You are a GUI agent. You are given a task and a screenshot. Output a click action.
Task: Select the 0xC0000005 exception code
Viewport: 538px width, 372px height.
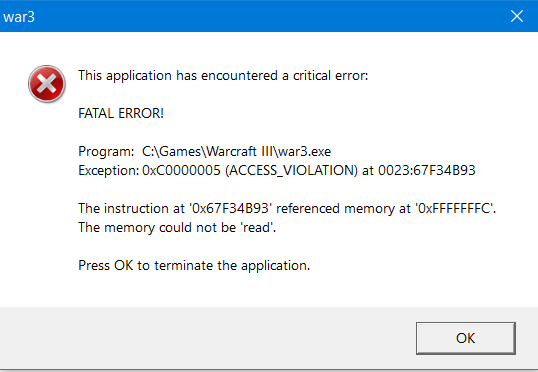click(x=181, y=170)
